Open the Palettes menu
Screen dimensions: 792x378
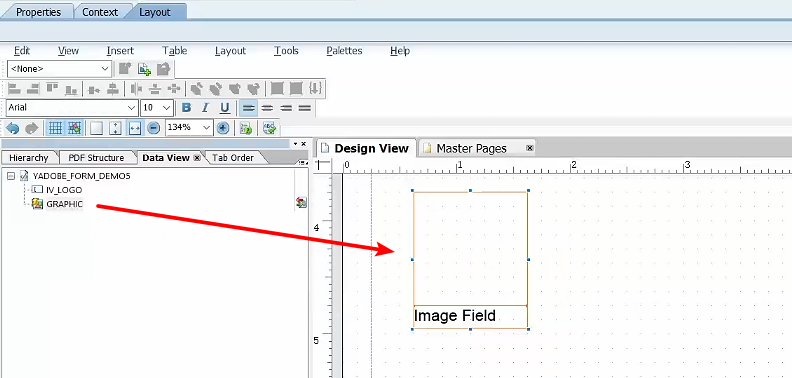coord(344,51)
